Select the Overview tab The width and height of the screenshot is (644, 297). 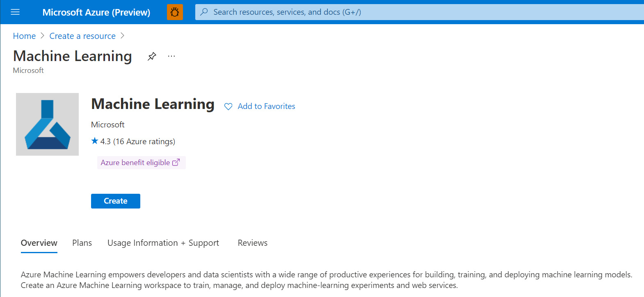click(x=39, y=243)
